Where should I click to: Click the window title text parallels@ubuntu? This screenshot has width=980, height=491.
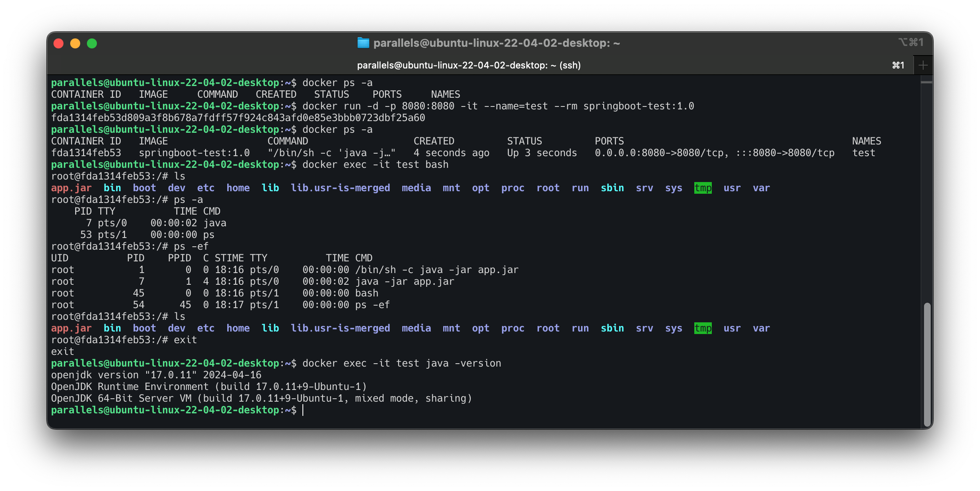coord(497,43)
